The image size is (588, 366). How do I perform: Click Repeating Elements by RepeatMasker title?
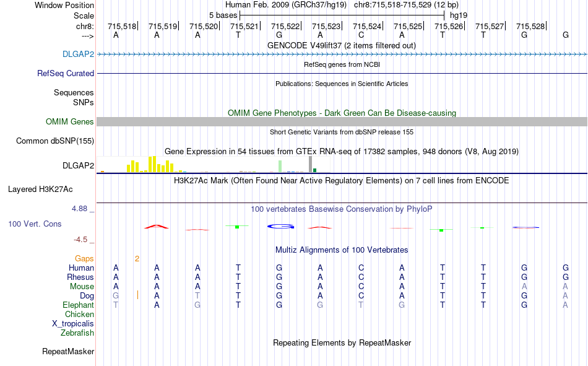tap(342, 342)
